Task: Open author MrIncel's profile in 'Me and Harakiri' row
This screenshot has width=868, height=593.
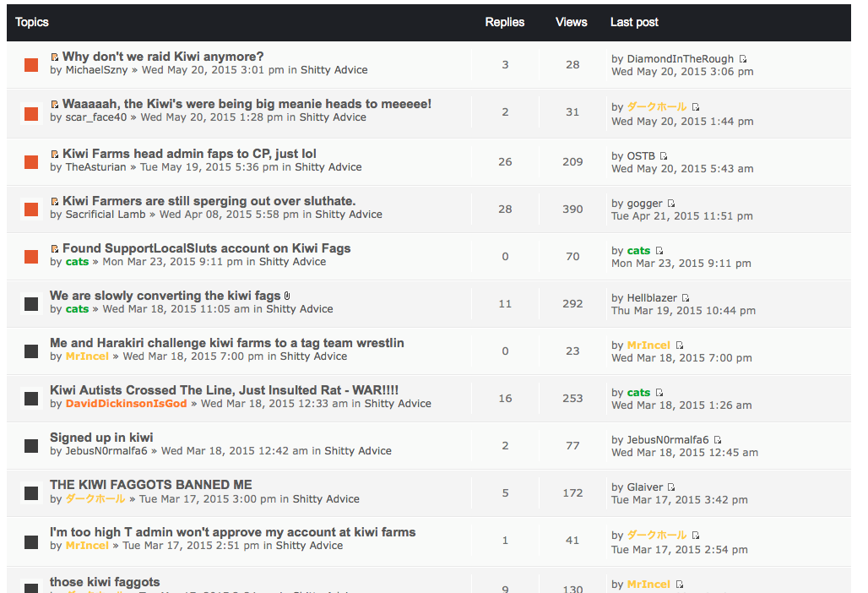Action: click(x=87, y=356)
